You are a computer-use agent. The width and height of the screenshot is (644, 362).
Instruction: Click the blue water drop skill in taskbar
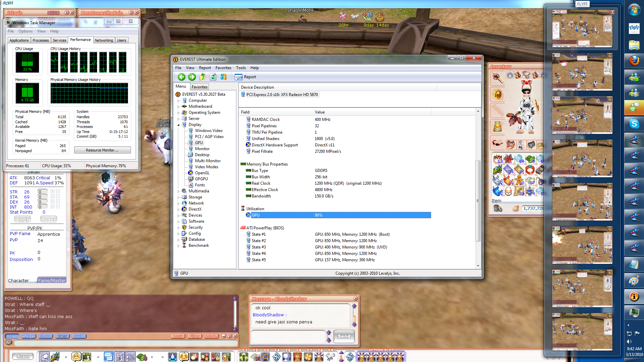click(x=173, y=357)
